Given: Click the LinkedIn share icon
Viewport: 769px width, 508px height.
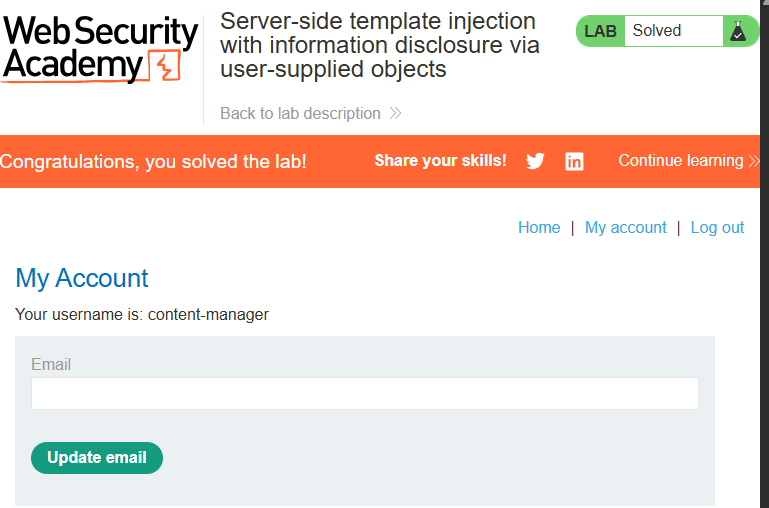Looking at the screenshot, I should (x=574, y=161).
